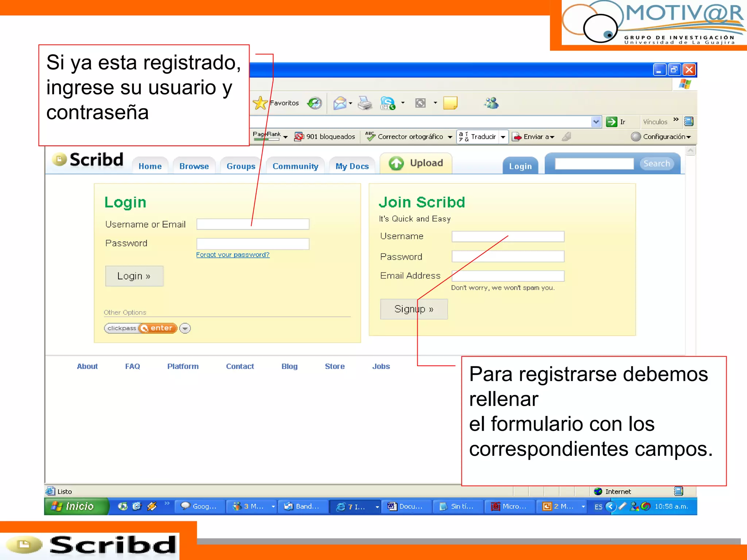The image size is (747, 560).
Task: Open the Docu... Word taskbar item
Action: point(406,506)
